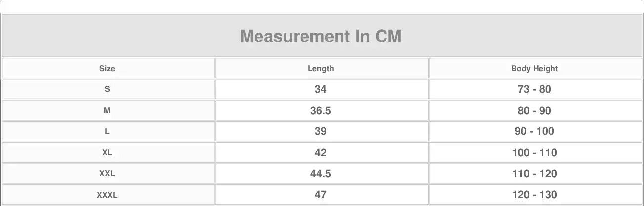Image resolution: width=644 pixels, height=206 pixels.
Task: Select the body height 90 - 100 cell
Action: (534, 132)
